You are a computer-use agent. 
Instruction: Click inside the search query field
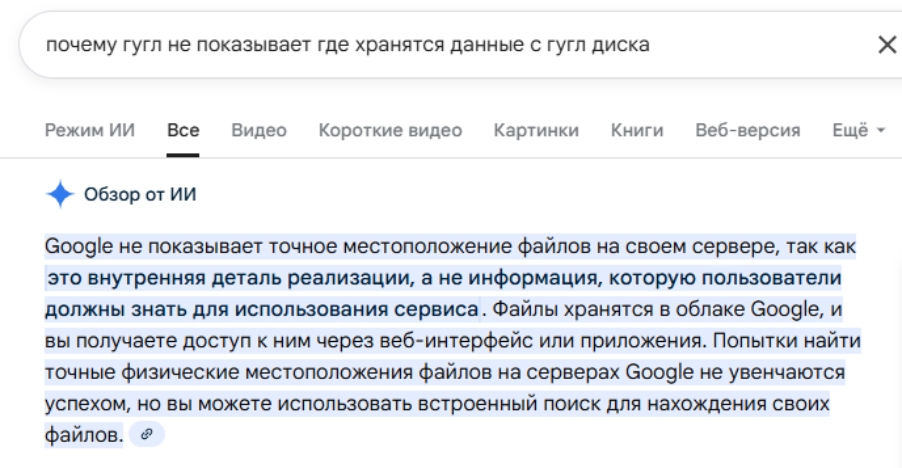pyautogui.click(x=400, y=44)
